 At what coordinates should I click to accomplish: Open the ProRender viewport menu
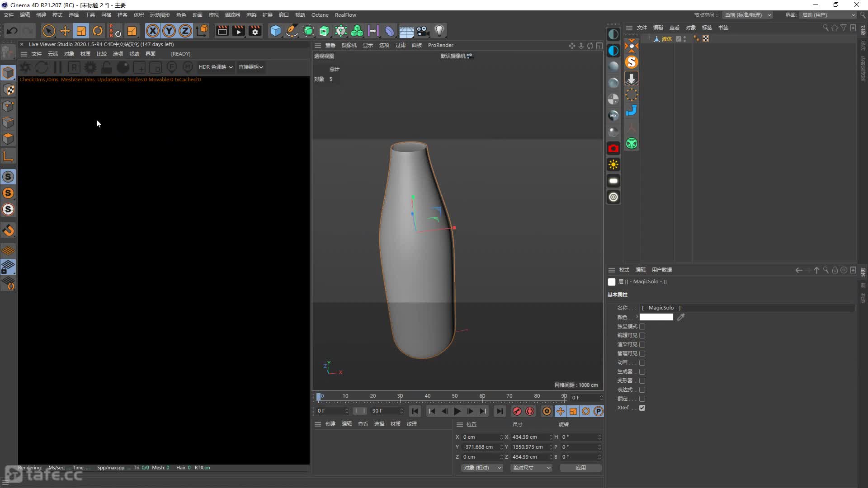440,45
